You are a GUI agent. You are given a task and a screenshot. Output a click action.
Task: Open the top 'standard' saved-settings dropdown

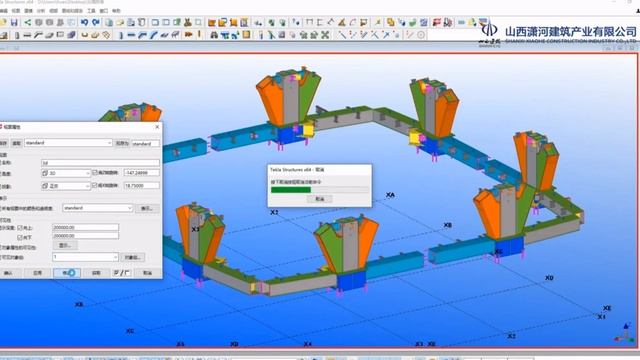[x=68, y=143]
